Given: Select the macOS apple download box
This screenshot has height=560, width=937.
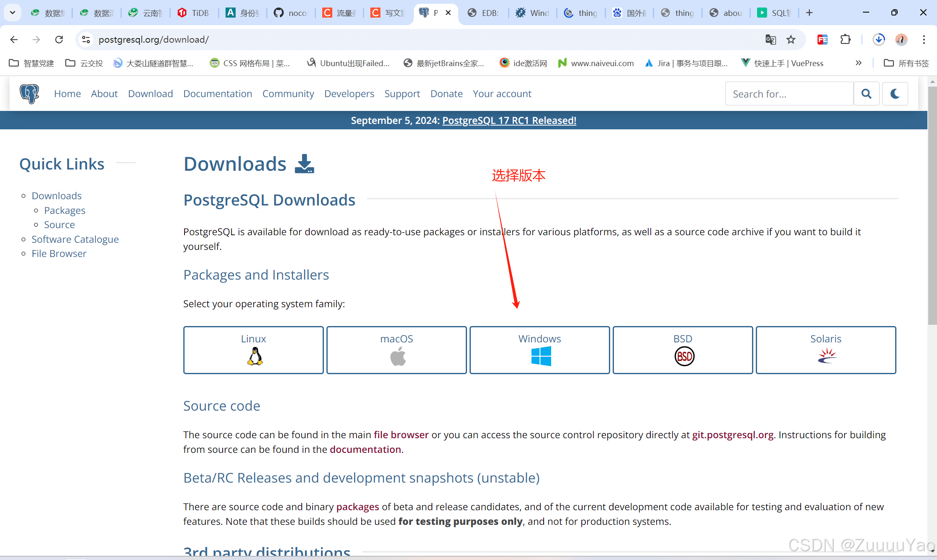Looking at the screenshot, I should point(396,350).
